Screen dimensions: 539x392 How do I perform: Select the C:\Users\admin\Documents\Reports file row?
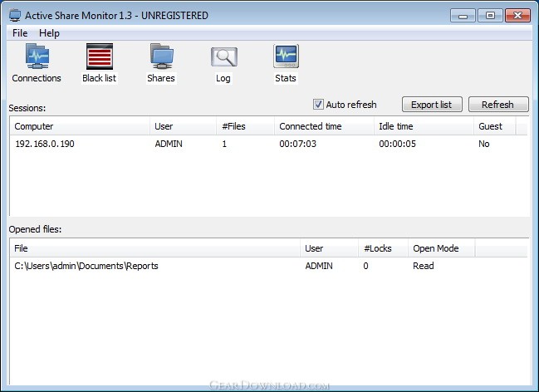268,266
